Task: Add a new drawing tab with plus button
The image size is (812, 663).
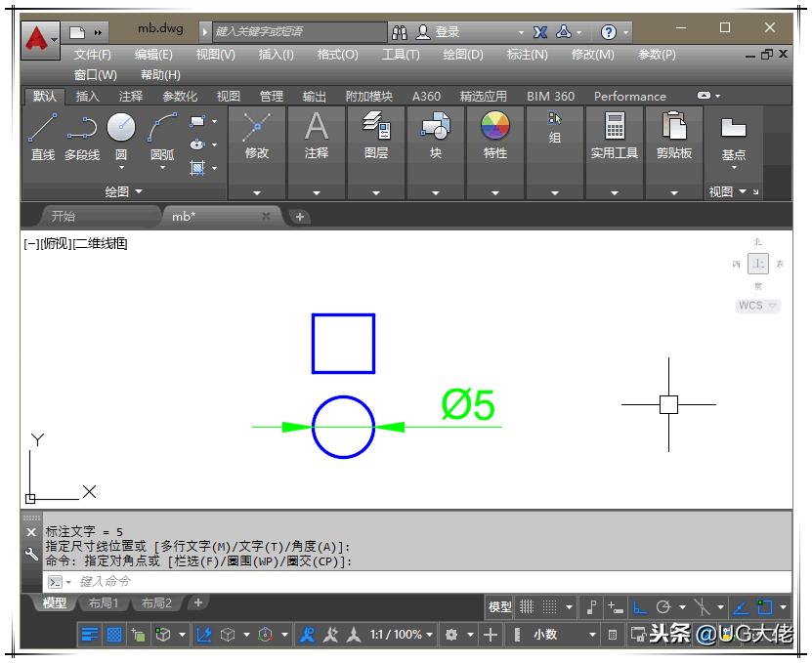Action: (x=300, y=217)
